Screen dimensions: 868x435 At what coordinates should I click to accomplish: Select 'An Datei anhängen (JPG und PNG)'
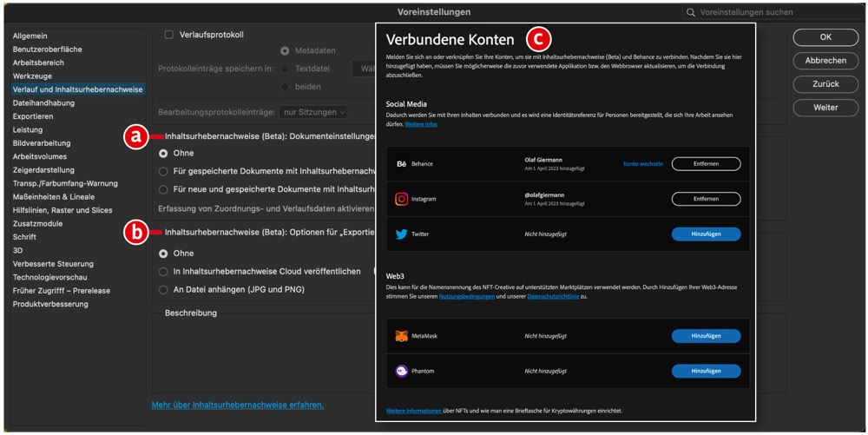pos(163,290)
